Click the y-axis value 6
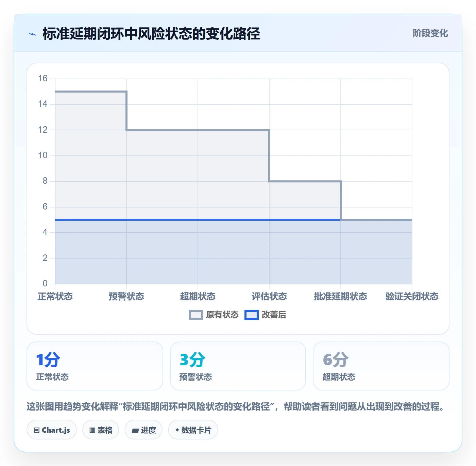476x466 pixels. pos(45,207)
